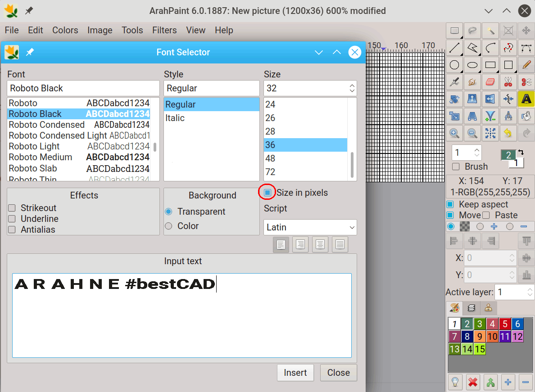
Task: Choose font size 48 from list
Action: (x=306, y=158)
